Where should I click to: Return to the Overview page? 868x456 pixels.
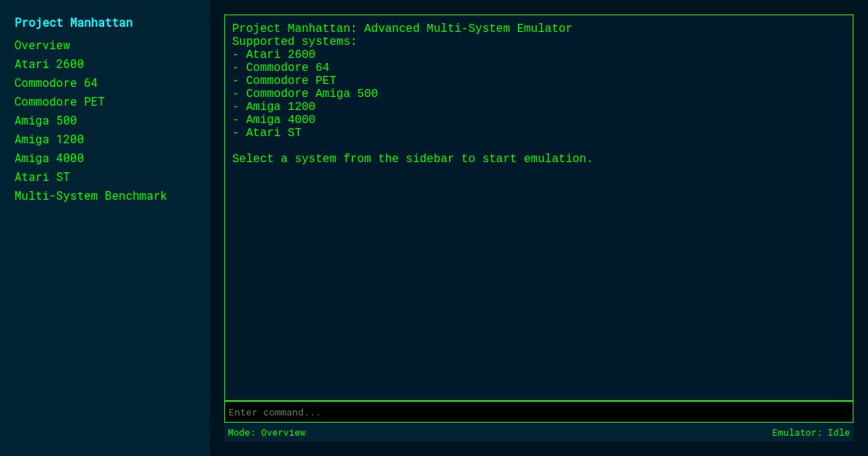(42, 46)
